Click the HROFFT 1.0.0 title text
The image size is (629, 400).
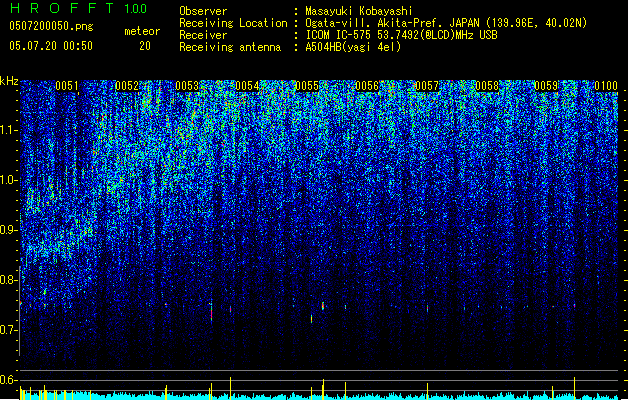(x=78, y=8)
